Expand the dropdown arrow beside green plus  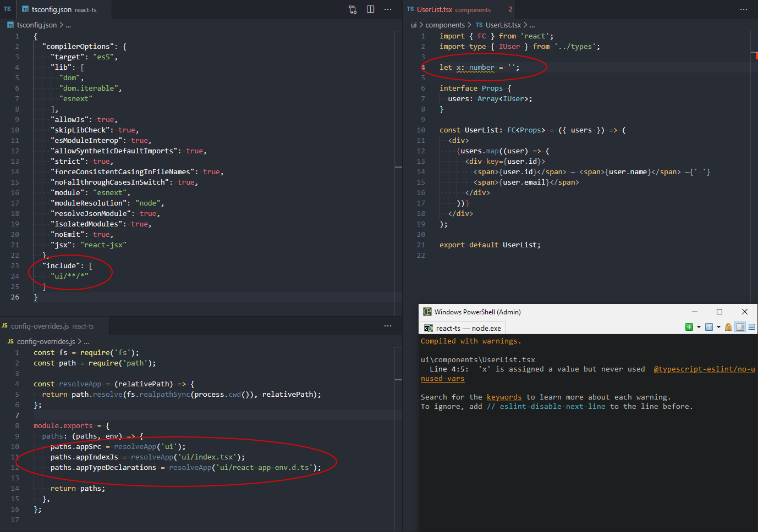[x=699, y=328]
